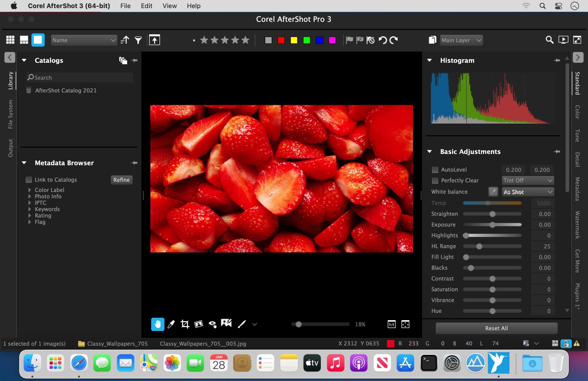The image size is (588, 381).
Task: Open the filter funnel icon
Action: 138,40
